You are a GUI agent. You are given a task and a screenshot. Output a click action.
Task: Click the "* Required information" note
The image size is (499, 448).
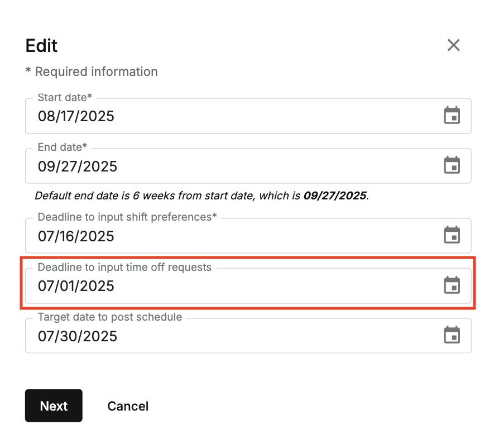pos(92,72)
